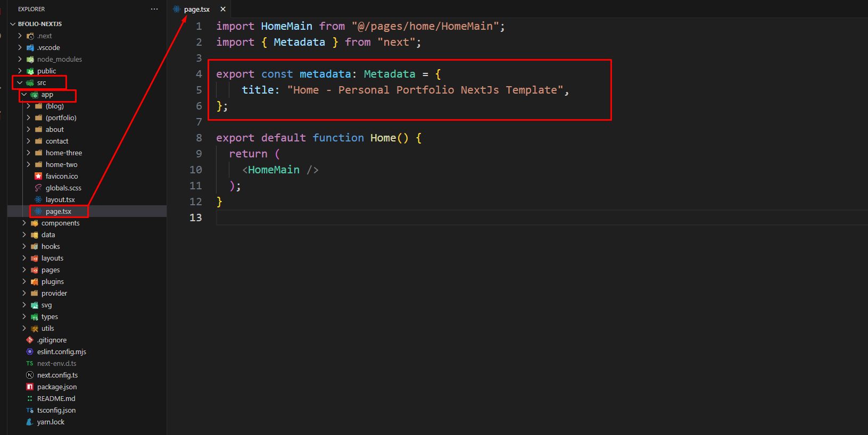Collapse the src folder chevron
Screen dimensions: 868x435
(x=20, y=82)
